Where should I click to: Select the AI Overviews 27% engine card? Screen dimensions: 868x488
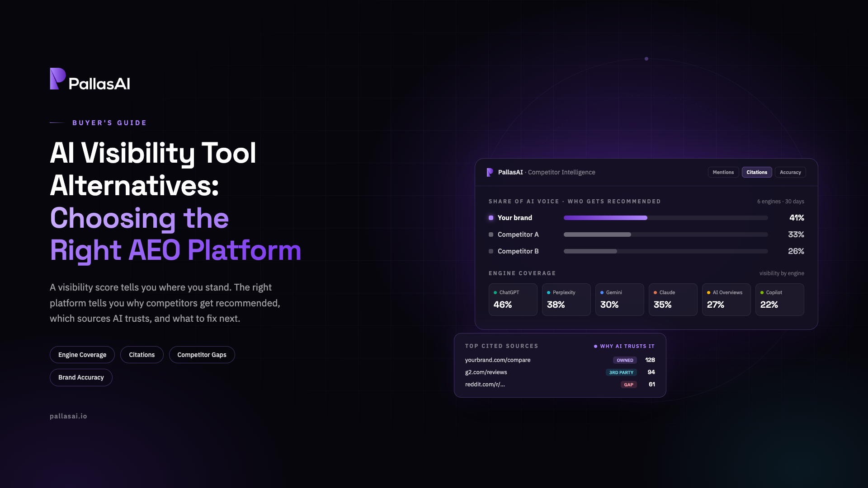(726, 300)
